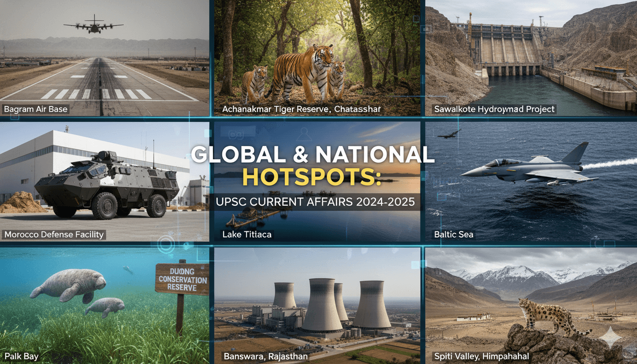Viewport: 637px width, 364px height.
Task: Toggle the Spiti Valley, Himpahahal label
Action: pyautogui.click(x=482, y=356)
